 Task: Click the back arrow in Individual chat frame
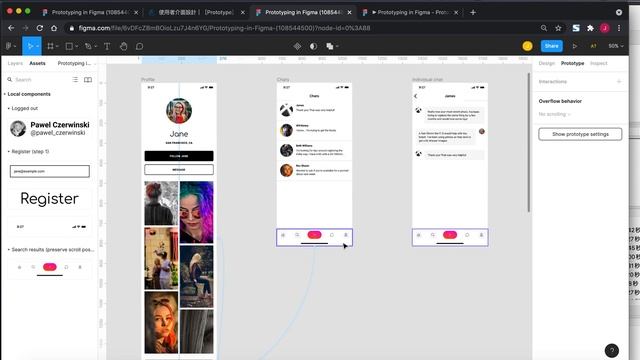tap(416, 96)
